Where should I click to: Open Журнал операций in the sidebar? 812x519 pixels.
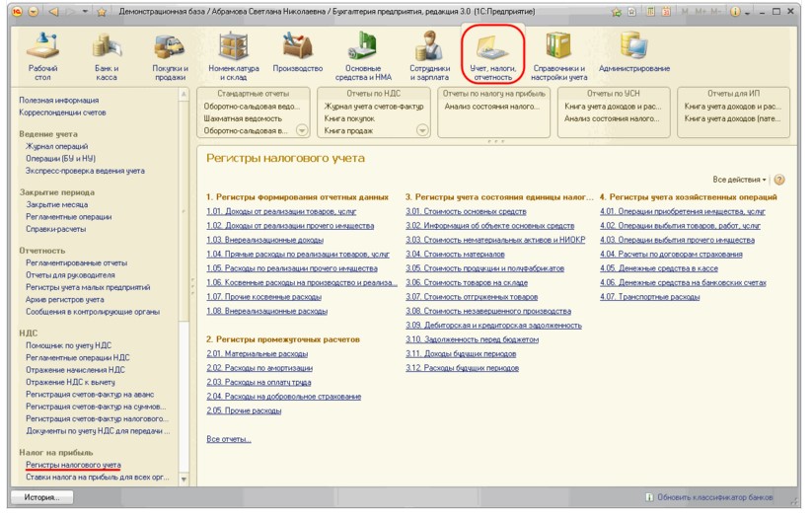click(x=57, y=146)
